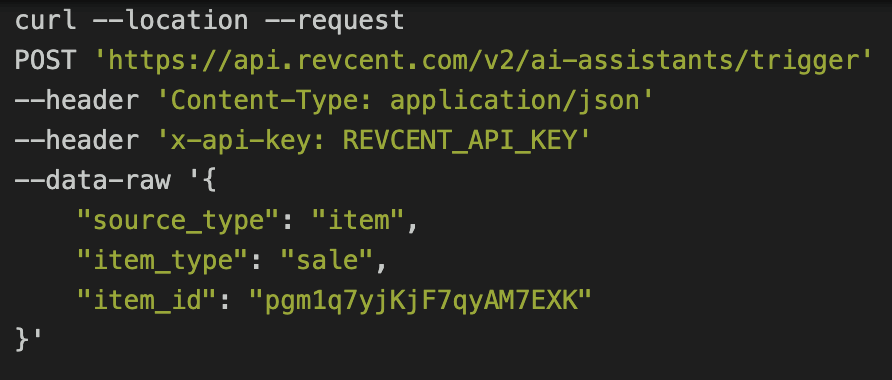The height and width of the screenshot is (380, 892).
Task: Click the opening curly brace after data-raw
Action: [208, 180]
